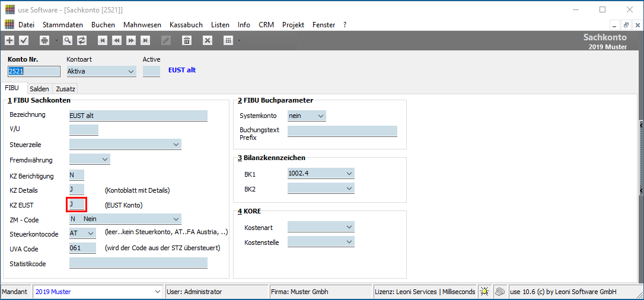Click the Active input field

pos(151,71)
